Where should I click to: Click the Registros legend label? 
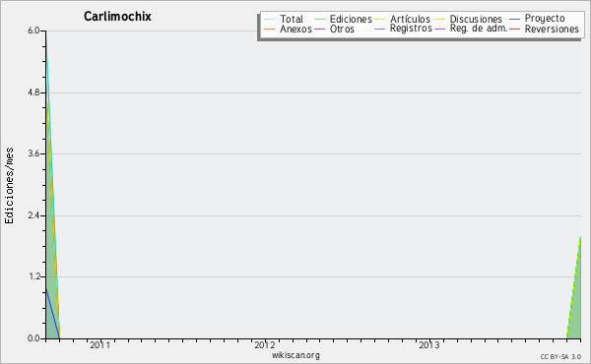[x=411, y=29]
